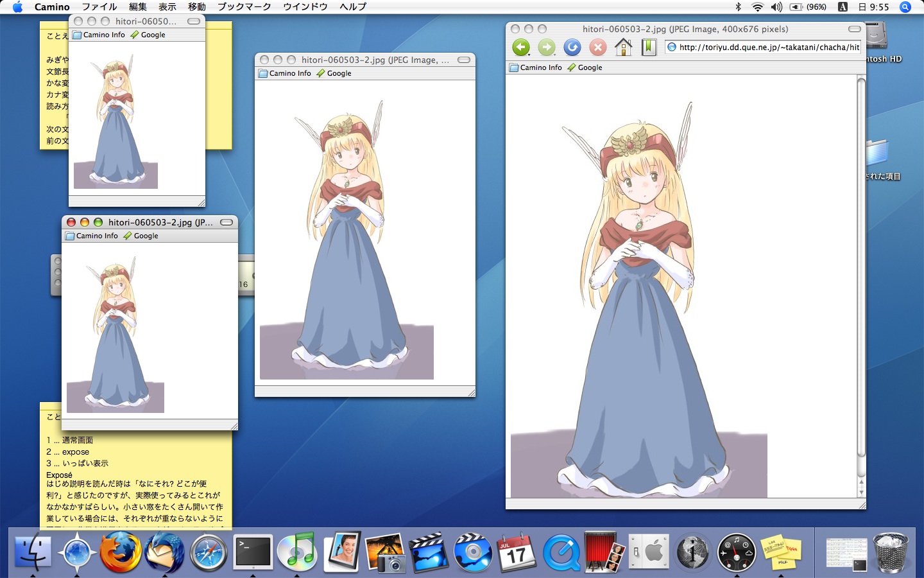This screenshot has height=578, width=924.
Task: Go to the home page via the house icon
Action: pyautogui.click(x=623, y=48)
